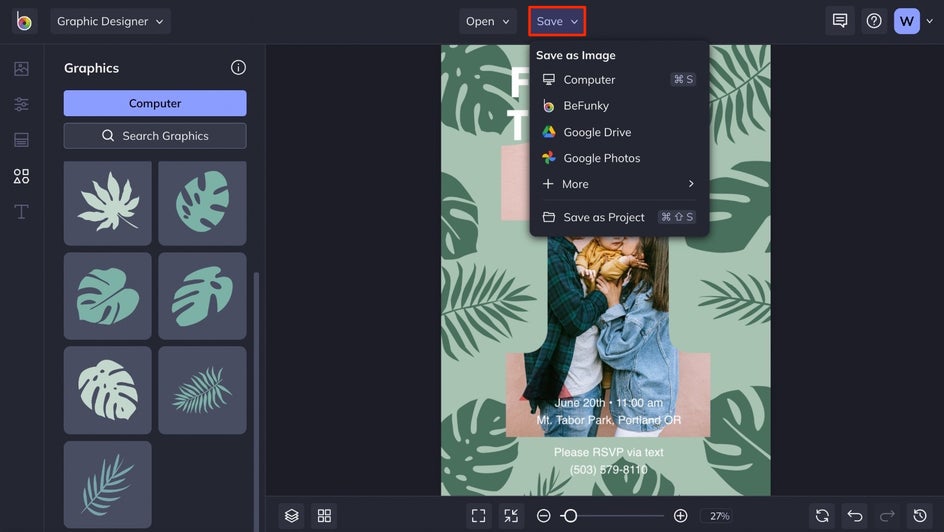Click the BeFunky logo icon
This screenshot has width=944, height=532.
tap(24, 22)
